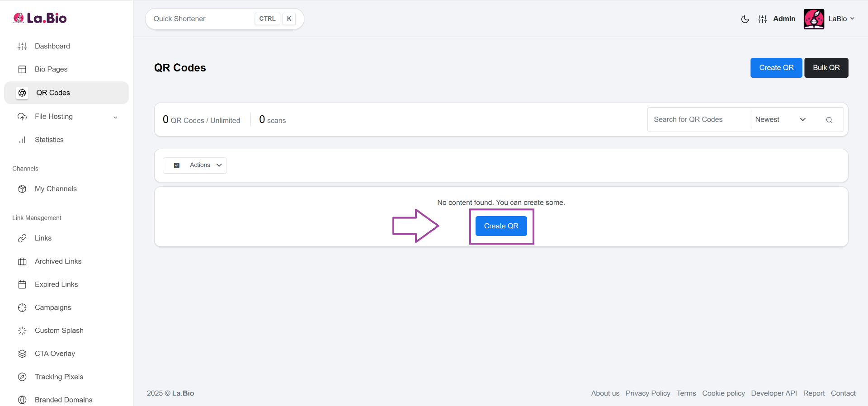The image size is (868, 406).
Task: Open Custom Splash icon
Action: click(22, 330)
